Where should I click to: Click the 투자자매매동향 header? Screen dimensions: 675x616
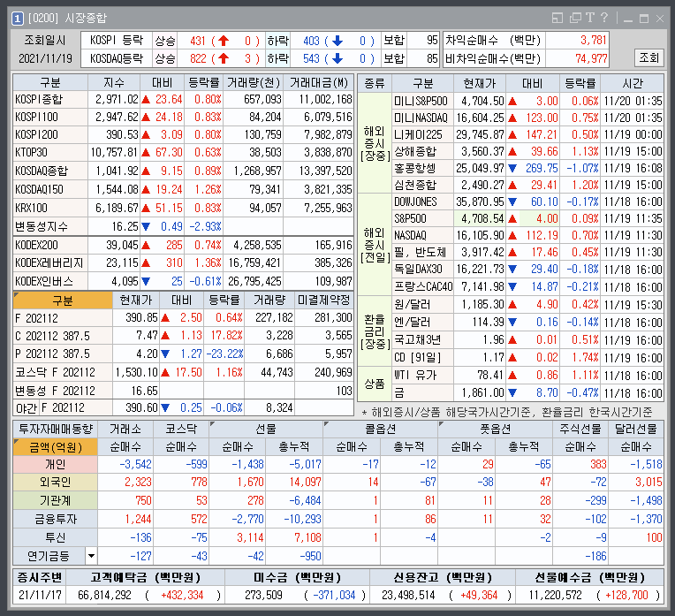pyautogui.click(x=56, y=429)
